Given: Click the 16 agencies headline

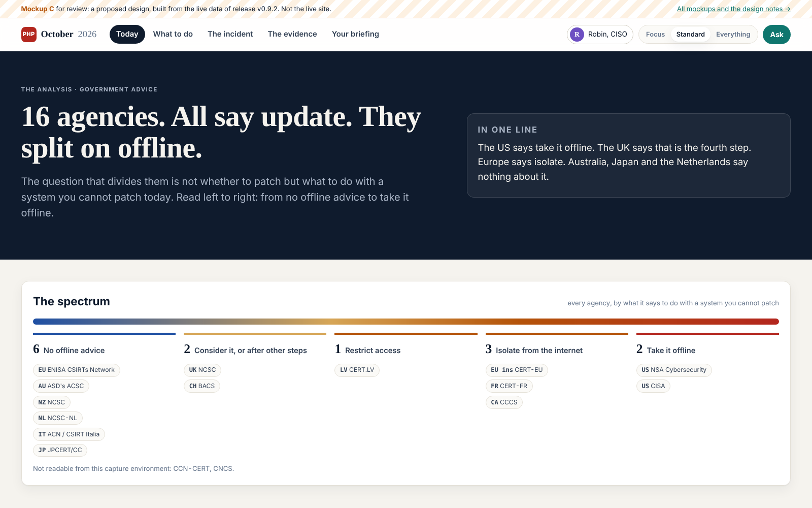Looking at the screenshot, I should coord(221,132).
